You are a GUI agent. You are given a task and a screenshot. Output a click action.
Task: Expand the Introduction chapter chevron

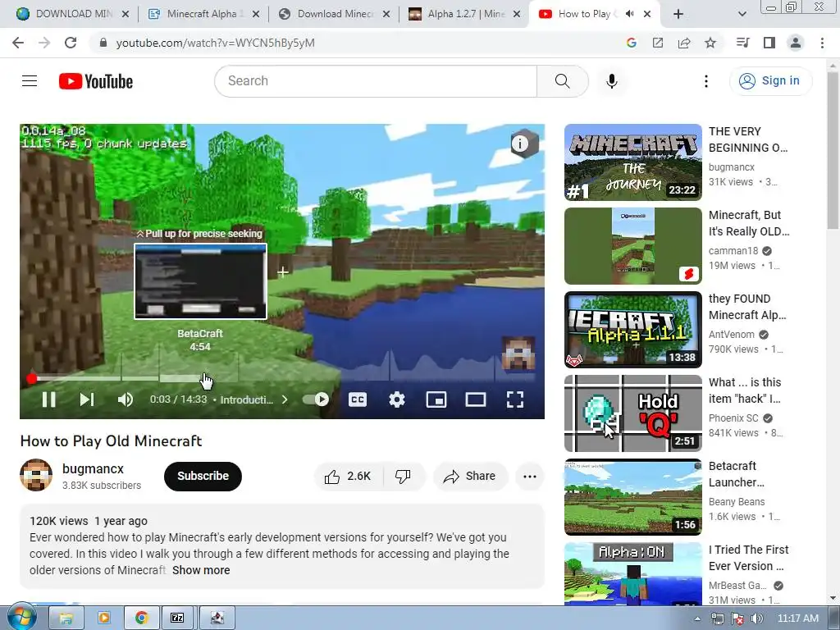[285, 399]
